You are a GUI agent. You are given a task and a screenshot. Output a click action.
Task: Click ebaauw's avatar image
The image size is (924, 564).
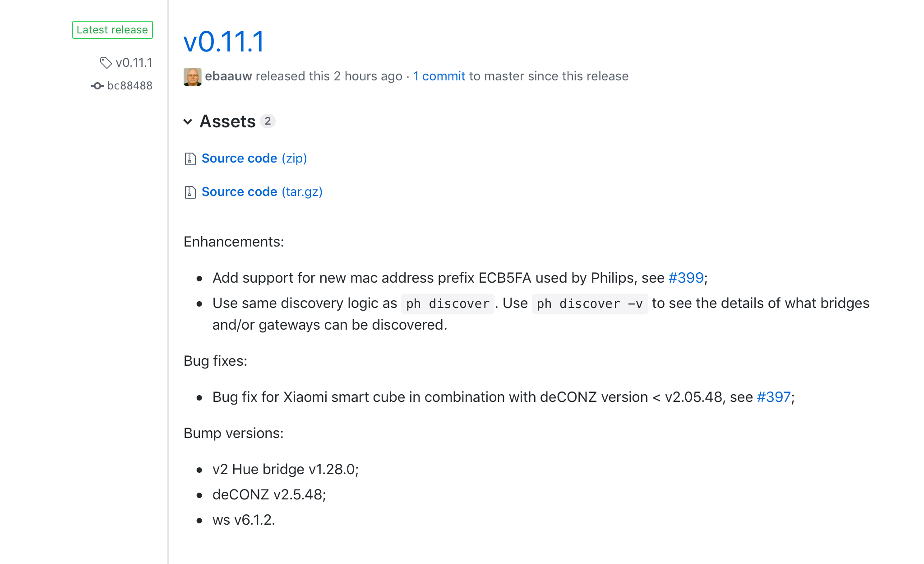point(193,76)
